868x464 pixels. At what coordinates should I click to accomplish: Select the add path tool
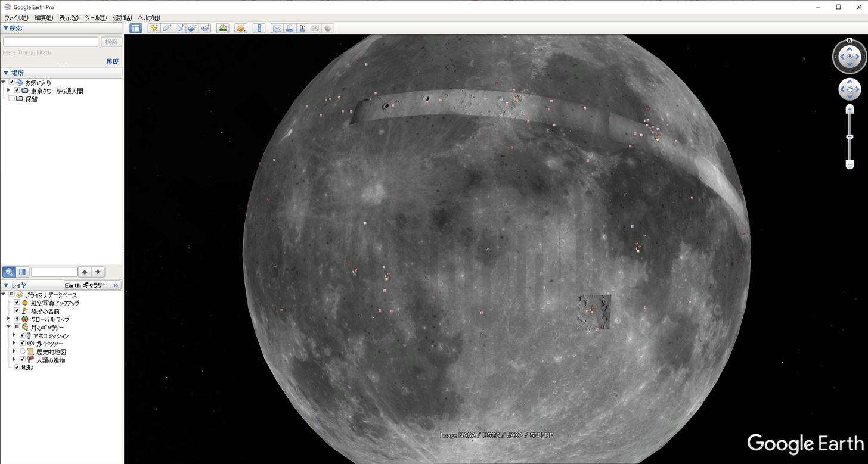tap(179, 28)
